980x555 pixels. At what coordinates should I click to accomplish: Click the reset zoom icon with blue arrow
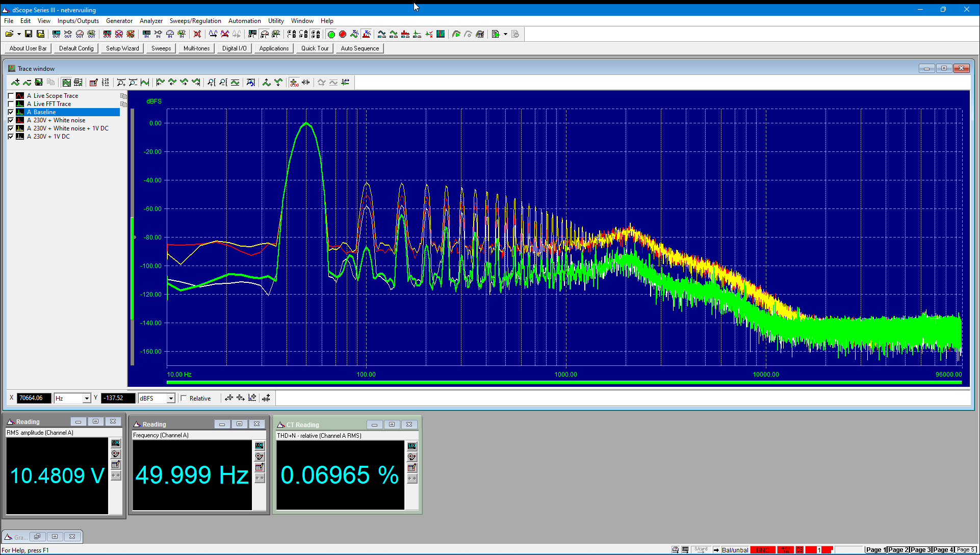250,82
